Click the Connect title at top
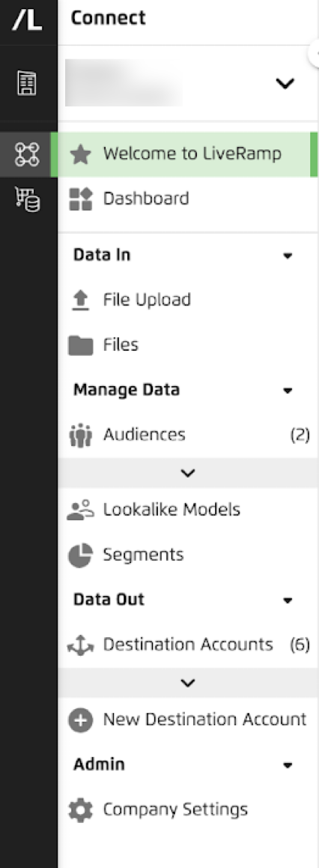 point(109,18)
